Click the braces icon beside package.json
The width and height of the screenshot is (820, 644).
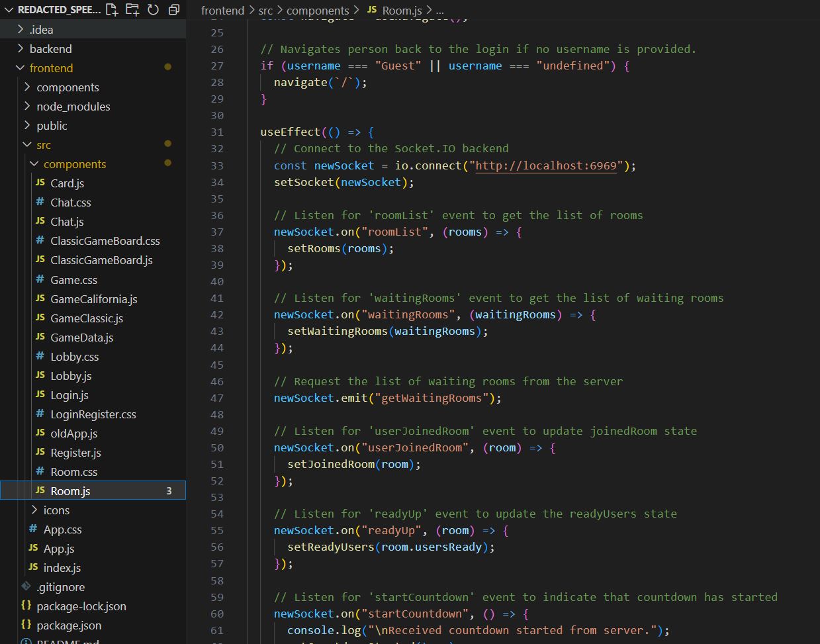pos(26,625)
